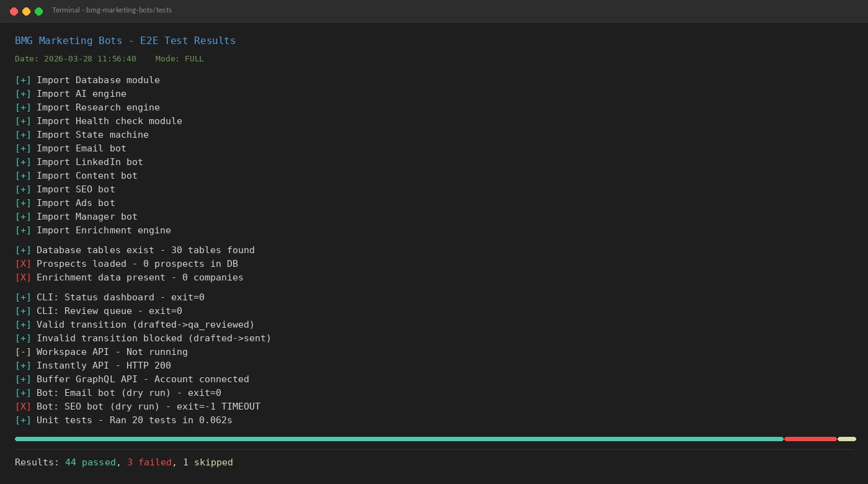
Task: Click the 'Import Health check module' line
Action: (x=99, y=121)
